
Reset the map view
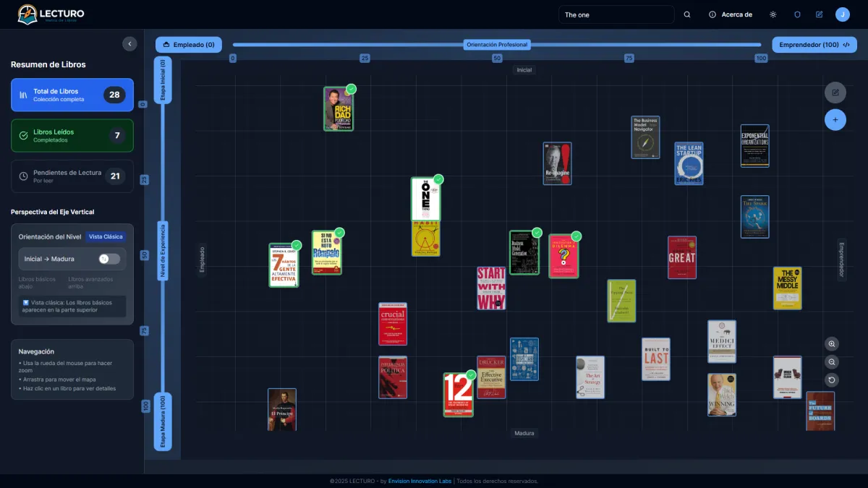click(833, 380)
